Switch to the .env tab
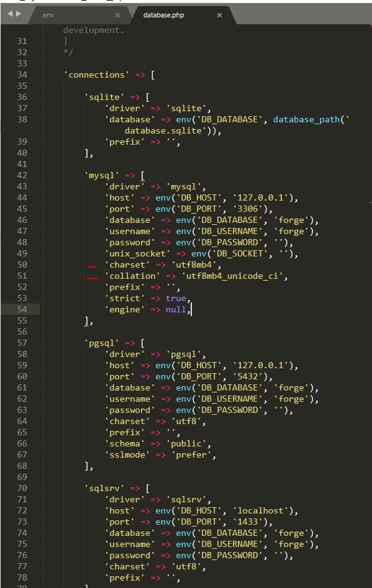Viewport: 372px width, 588px height. click(x=48, y=15)
